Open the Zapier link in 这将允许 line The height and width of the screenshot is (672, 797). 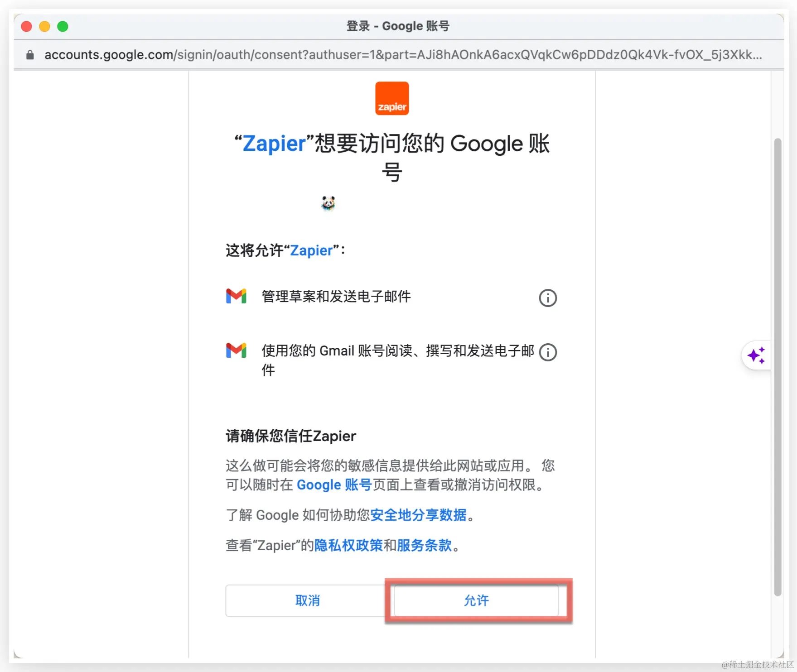[x=311, y=250]
